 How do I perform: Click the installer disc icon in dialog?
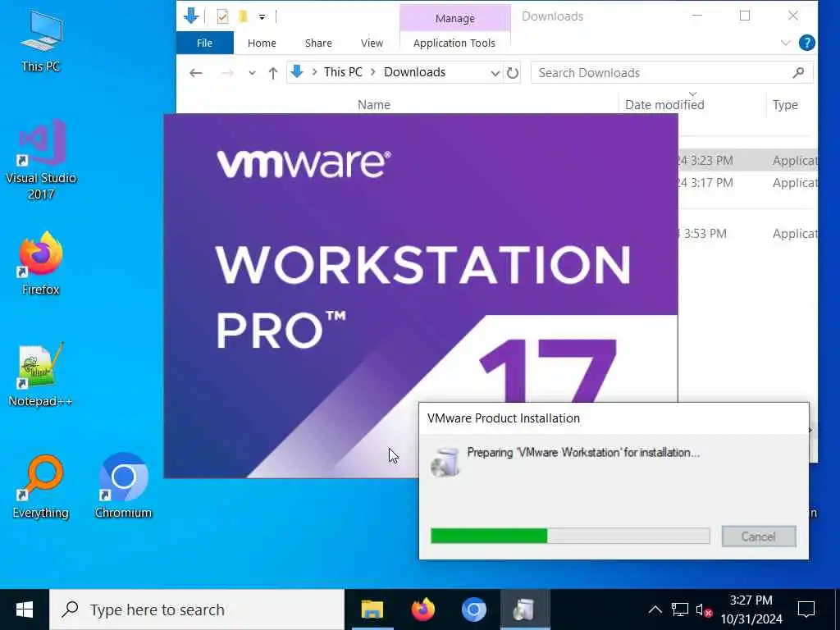click(x=445, y=462)
